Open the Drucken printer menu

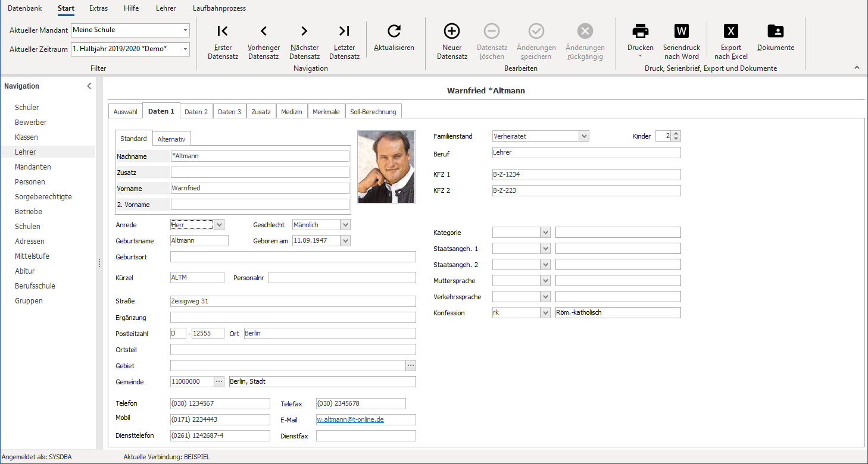641,42
